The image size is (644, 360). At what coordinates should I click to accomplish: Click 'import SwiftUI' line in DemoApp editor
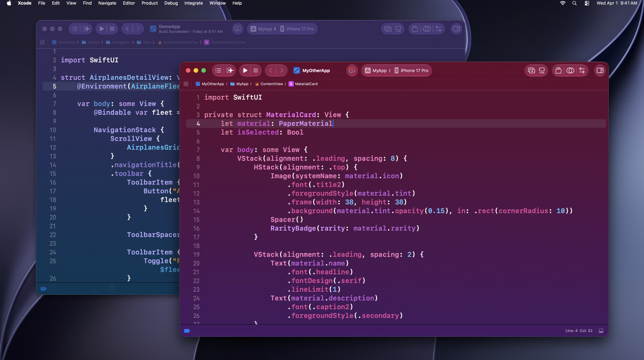pos(89,60)
